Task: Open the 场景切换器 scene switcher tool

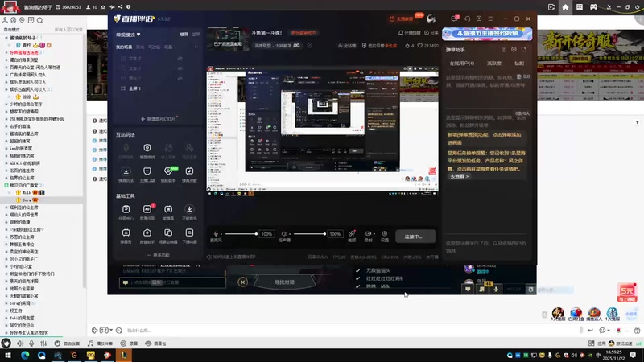Action: [x=168, y=232]
